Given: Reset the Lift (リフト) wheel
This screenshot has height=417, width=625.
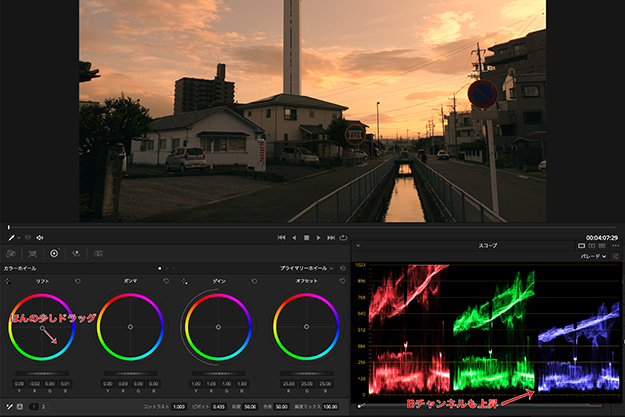Looking at the screenshot, I should click(x=78, y=282).
